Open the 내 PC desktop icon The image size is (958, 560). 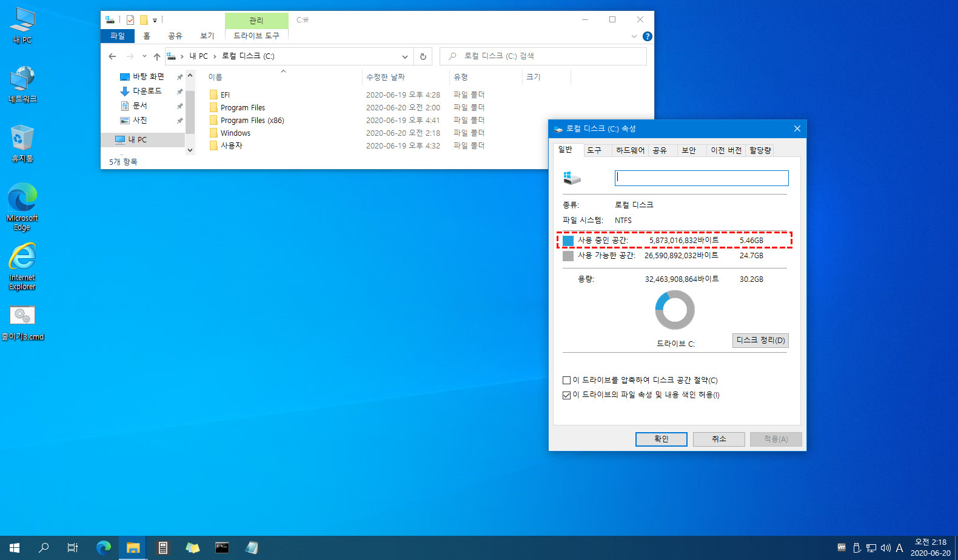click(x=22, y=25)
